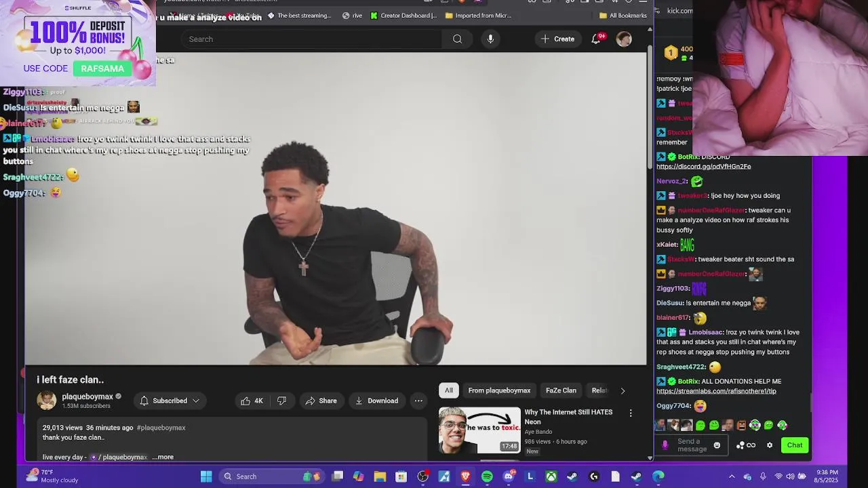Click the green Chat send button
The width and height of the screenshot is (868, 488).
(795, 445)
